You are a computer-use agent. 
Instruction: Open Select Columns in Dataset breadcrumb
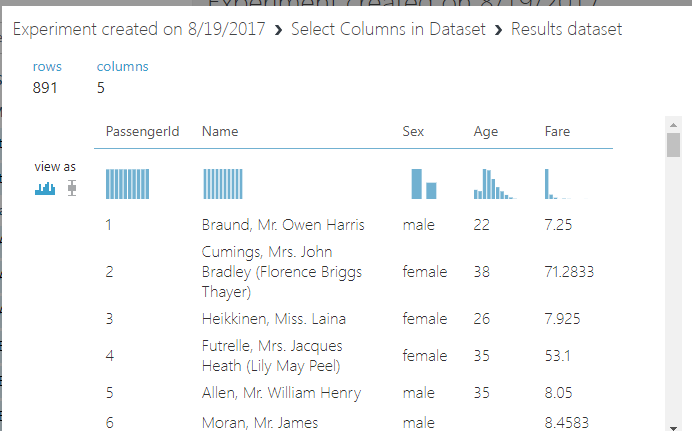coord(388,29)
